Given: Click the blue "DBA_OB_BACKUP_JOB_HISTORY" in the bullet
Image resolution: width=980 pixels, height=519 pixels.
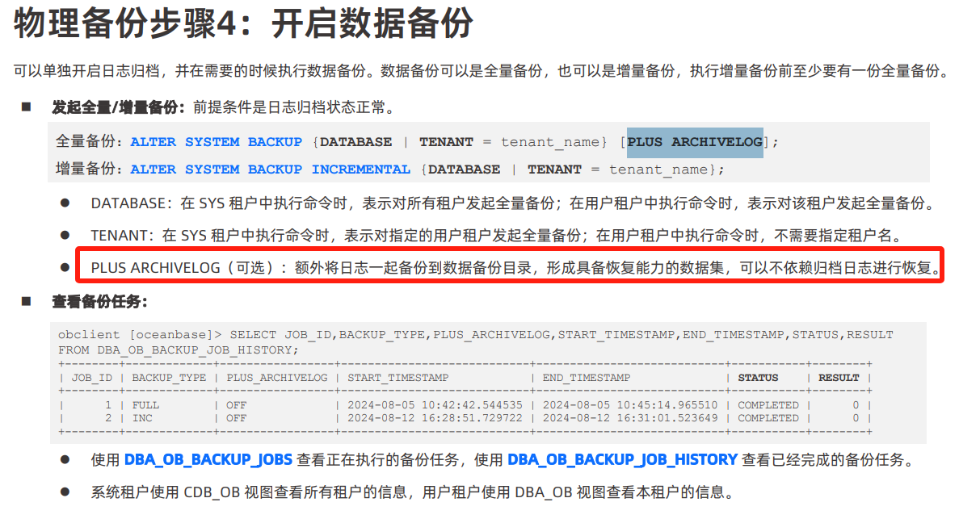Looking at the screenshot, I should point(622,460).
